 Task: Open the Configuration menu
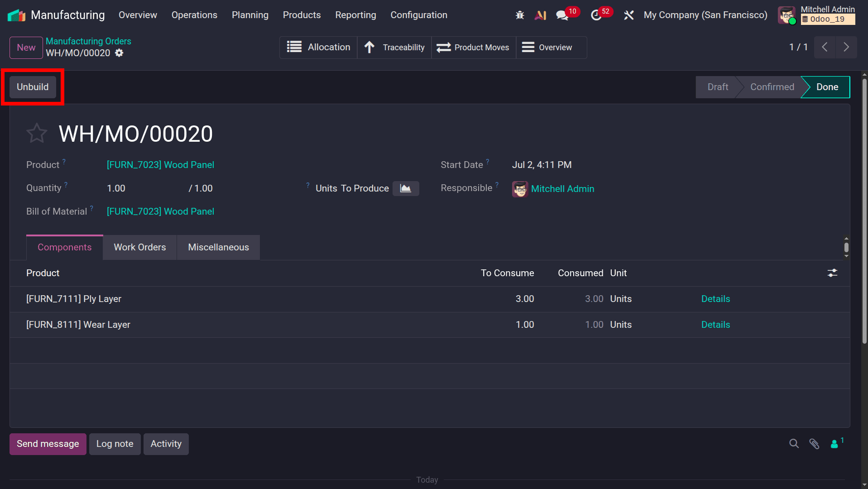(x=419, y=15)
